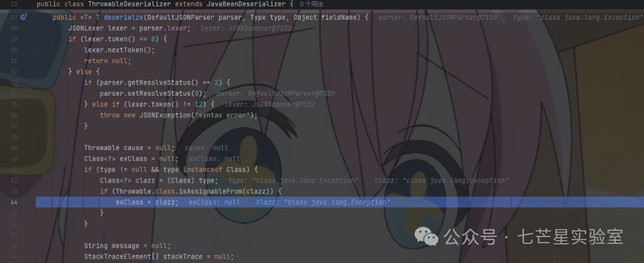Click the "syntax error" string literal
This screenshot has width=644, height=263.
point(222,115)
